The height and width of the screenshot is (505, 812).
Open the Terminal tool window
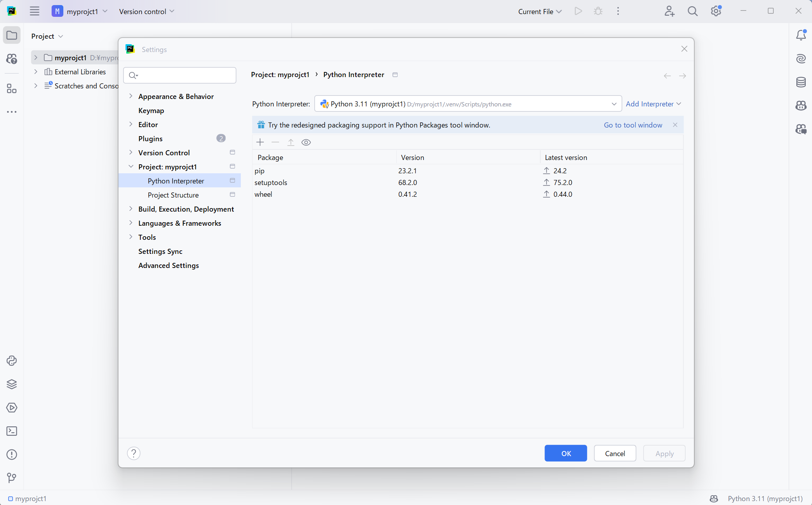(x=12, y=431)
